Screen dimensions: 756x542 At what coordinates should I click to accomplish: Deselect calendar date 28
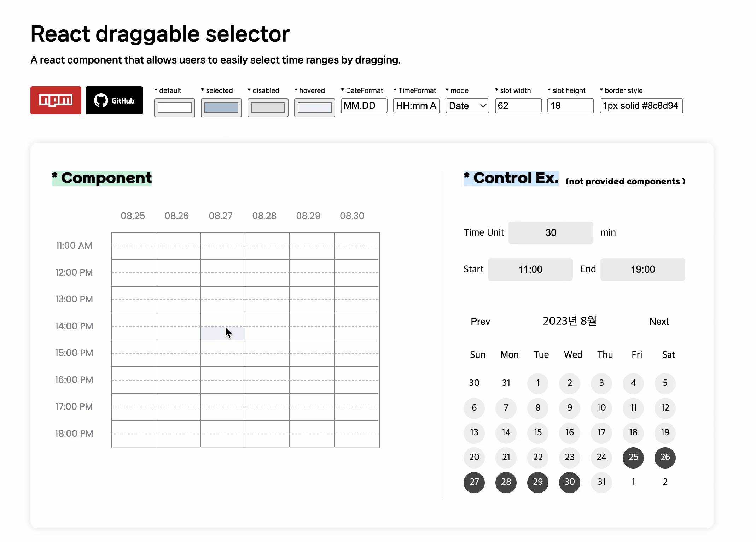[x=506, y=482]
